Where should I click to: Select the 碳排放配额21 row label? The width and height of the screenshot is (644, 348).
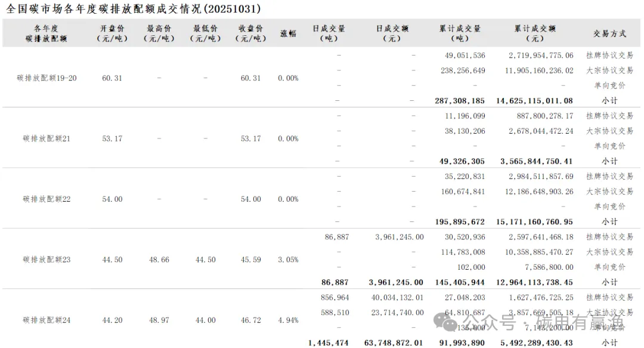click(x=47, y=139)
